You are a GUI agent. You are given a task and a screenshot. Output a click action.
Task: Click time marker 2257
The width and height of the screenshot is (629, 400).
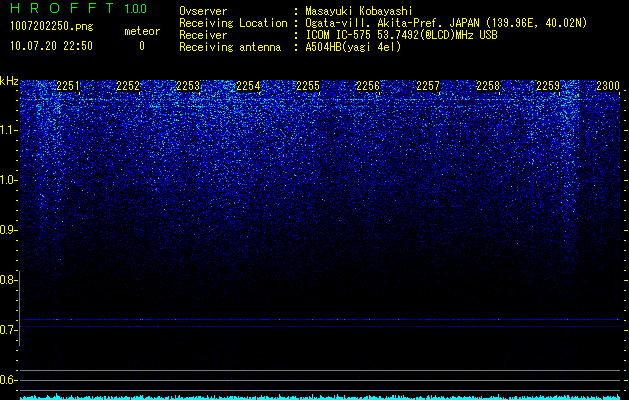pos(428,86)
